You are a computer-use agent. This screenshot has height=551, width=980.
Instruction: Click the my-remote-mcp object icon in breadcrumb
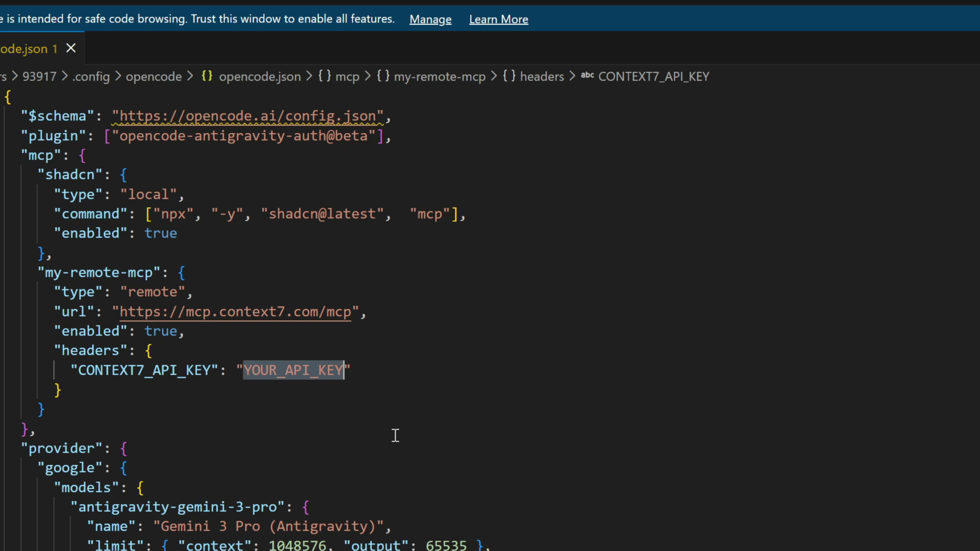383,76
